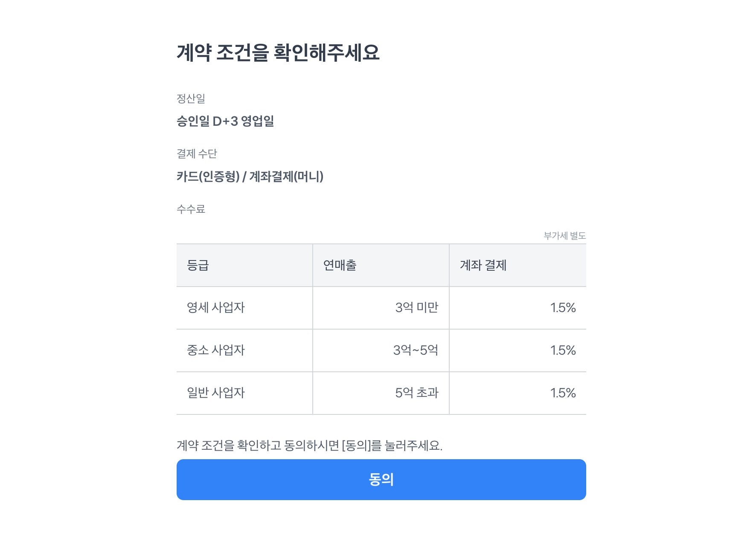Select the 영세 사업자 row cell

216,307
